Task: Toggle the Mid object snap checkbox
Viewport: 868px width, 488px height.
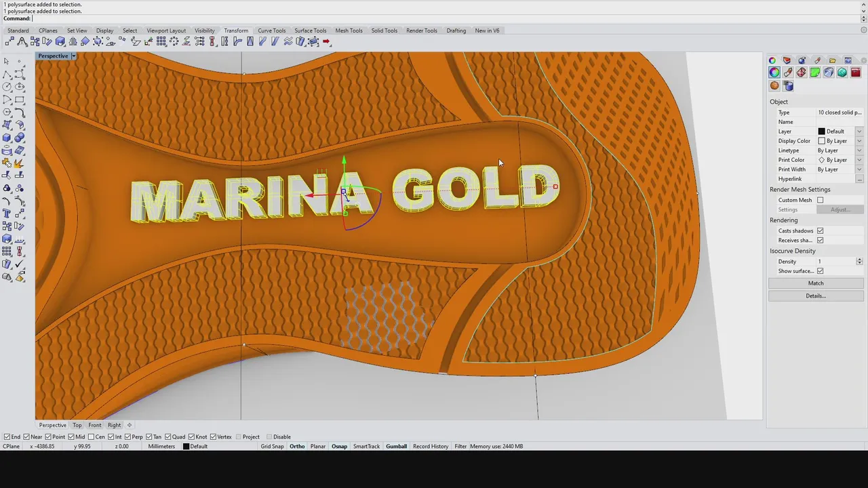Action: click(72, 436)
